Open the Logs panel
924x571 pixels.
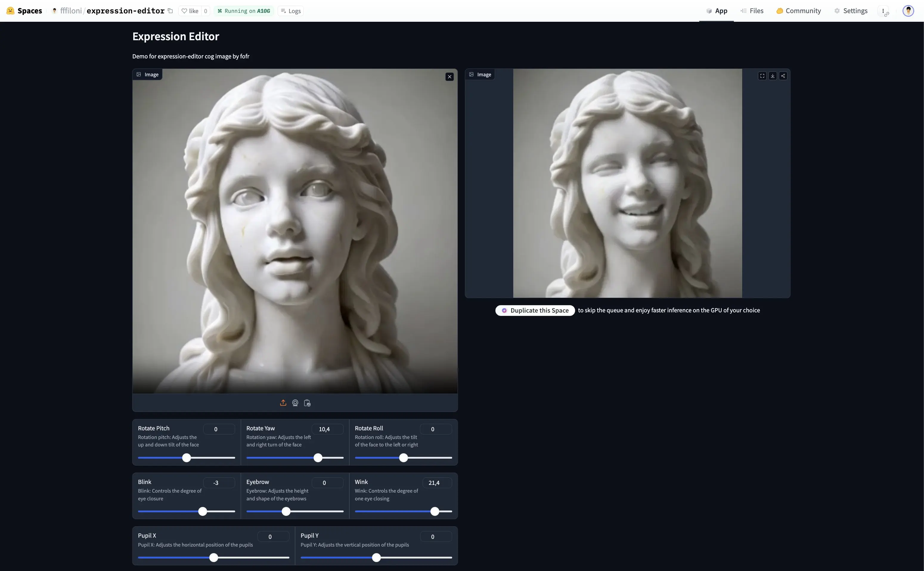pos(291,11)
